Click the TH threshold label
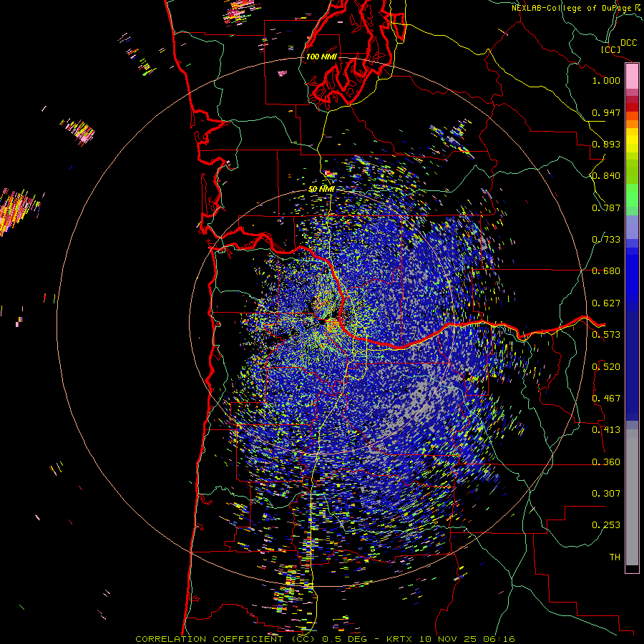This screenshot has height=644, width=644. click(x=615, y=557)
